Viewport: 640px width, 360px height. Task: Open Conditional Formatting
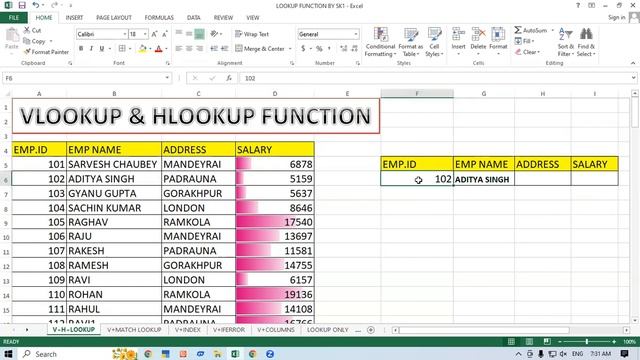coord(380,42)
